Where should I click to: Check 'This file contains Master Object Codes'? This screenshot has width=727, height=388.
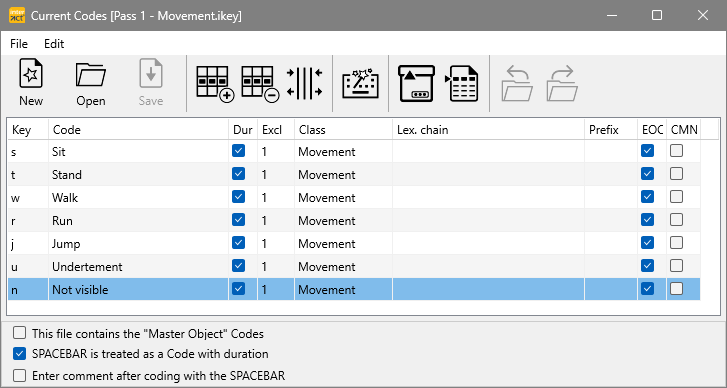tap(19, 333)
